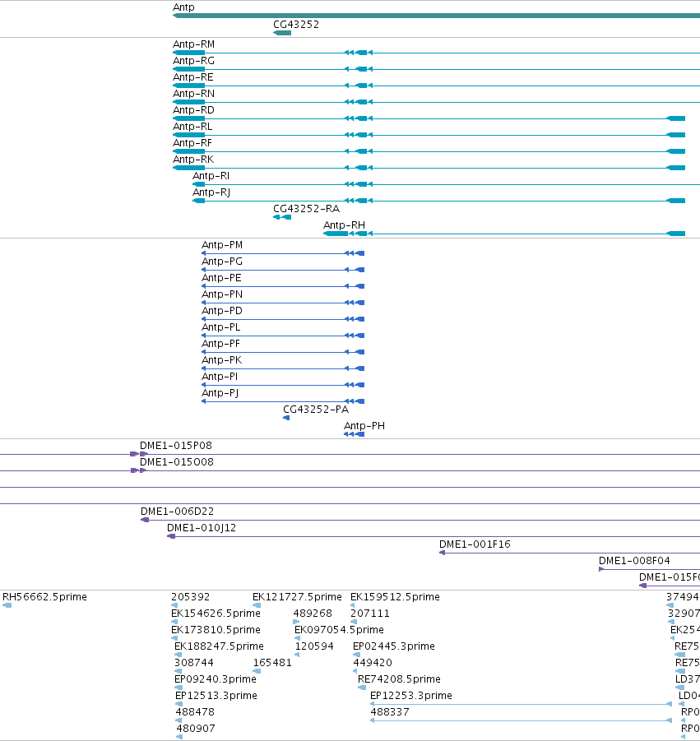Image resolution: width=700 pixels, height=741 pixels.
Task: Click the Antp-PL protein label
Action: tap(220, 327)
